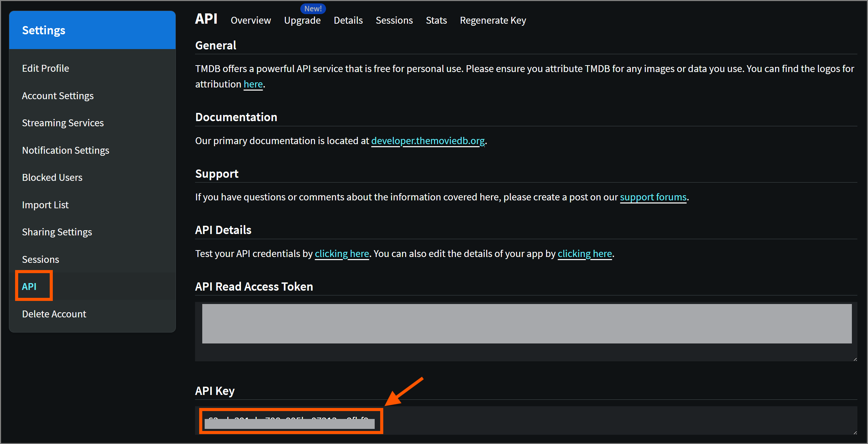
Task: Click the 'API' page title
Action: pyautogui.click(x=206, y=19)
